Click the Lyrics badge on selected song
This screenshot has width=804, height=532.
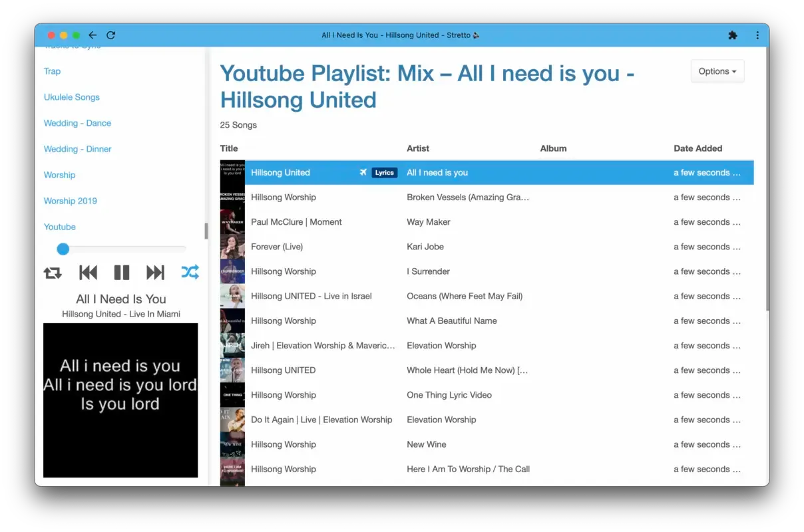(385, 173)
